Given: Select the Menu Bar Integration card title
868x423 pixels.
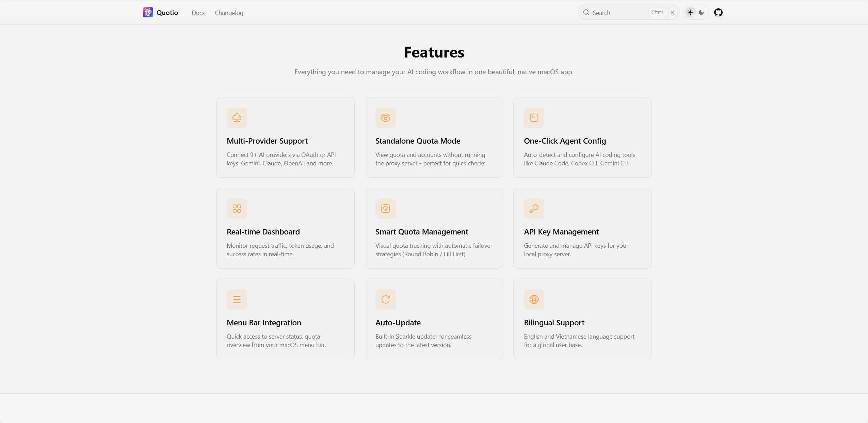Looking at the screenshot, I should coord(264,323).
